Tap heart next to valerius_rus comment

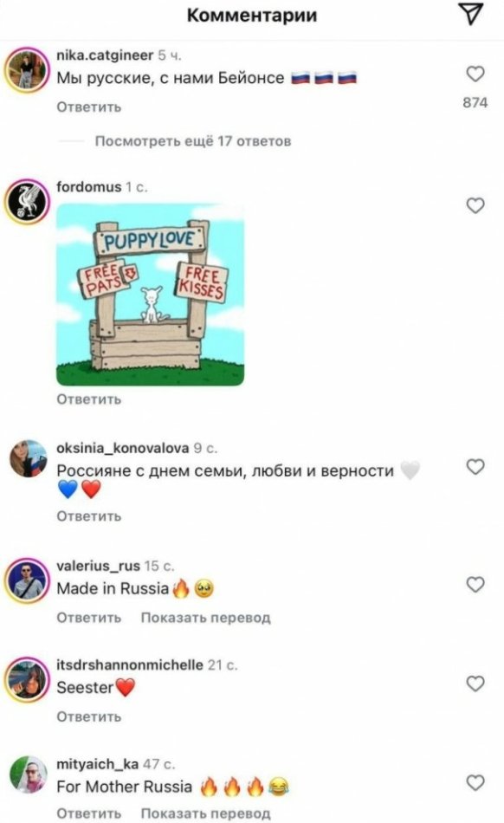[475, 584]
